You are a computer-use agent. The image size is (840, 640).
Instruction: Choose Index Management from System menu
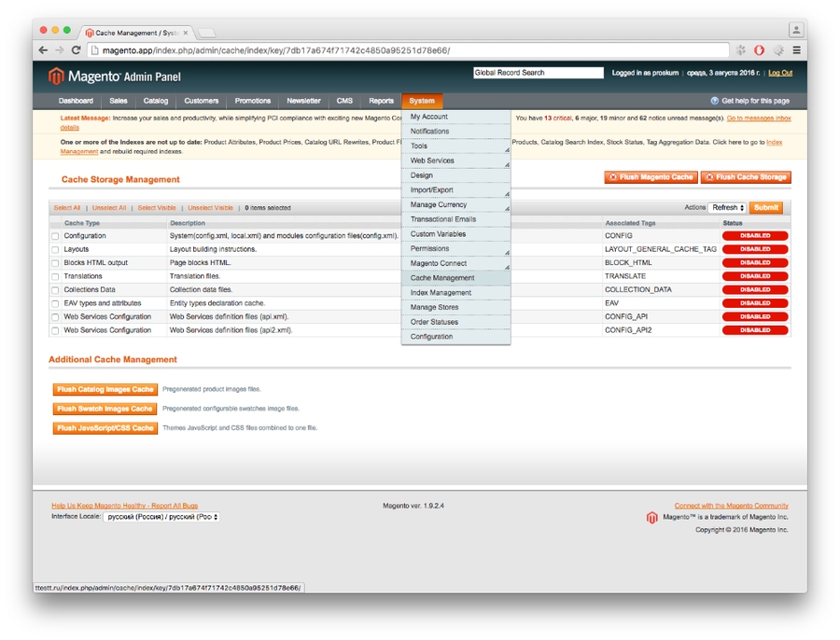[x=441, y=293]
